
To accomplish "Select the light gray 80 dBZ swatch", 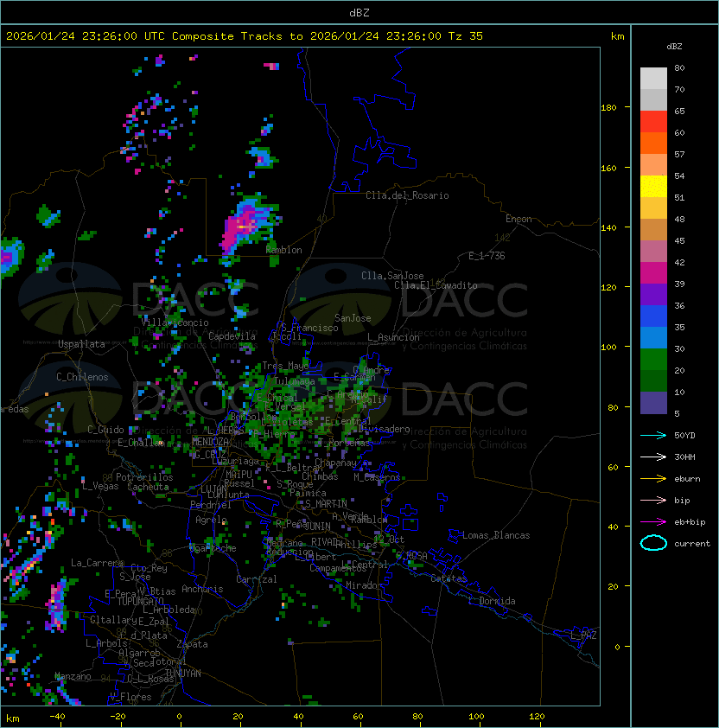I will [x=653, y=79].
